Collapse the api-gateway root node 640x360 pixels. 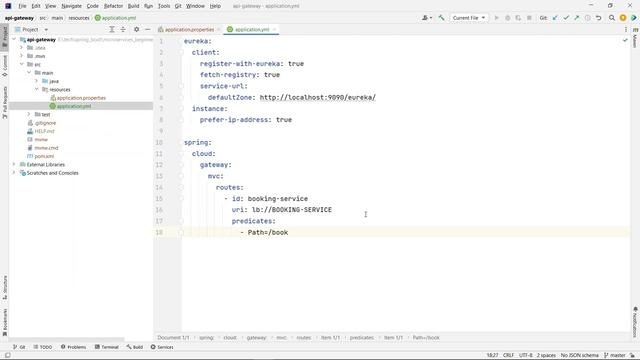click(x=14, y=40)
